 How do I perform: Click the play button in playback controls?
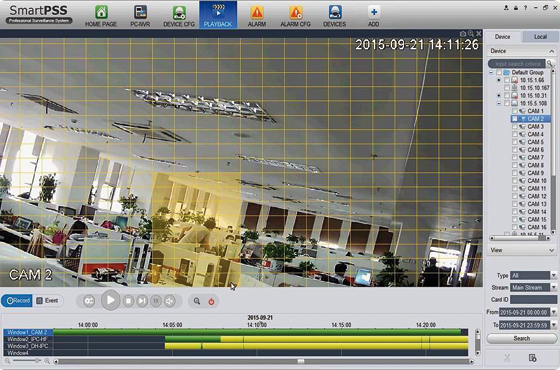pyautogui.click(x=110, y=300)
